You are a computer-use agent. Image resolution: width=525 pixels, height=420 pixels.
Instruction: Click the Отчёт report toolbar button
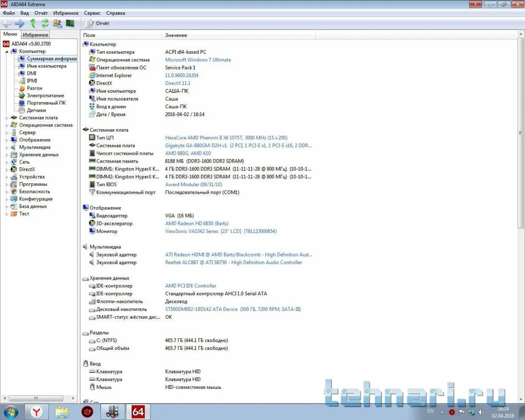(x=98, y=23)
